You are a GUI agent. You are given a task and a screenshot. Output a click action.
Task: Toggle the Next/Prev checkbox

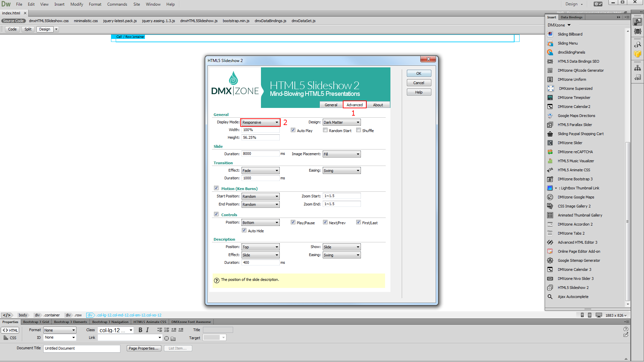pos(325,222)
